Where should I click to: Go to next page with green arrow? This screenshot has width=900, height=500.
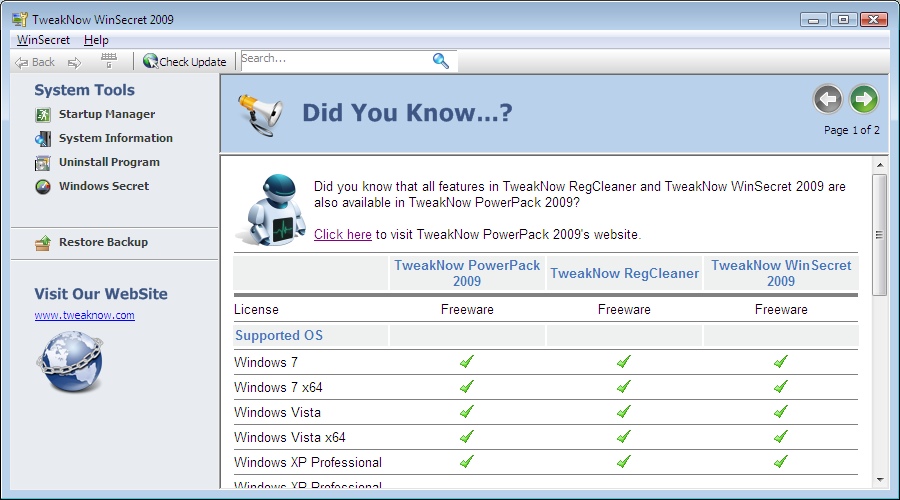pyautogui.click(x=864, y=99)
